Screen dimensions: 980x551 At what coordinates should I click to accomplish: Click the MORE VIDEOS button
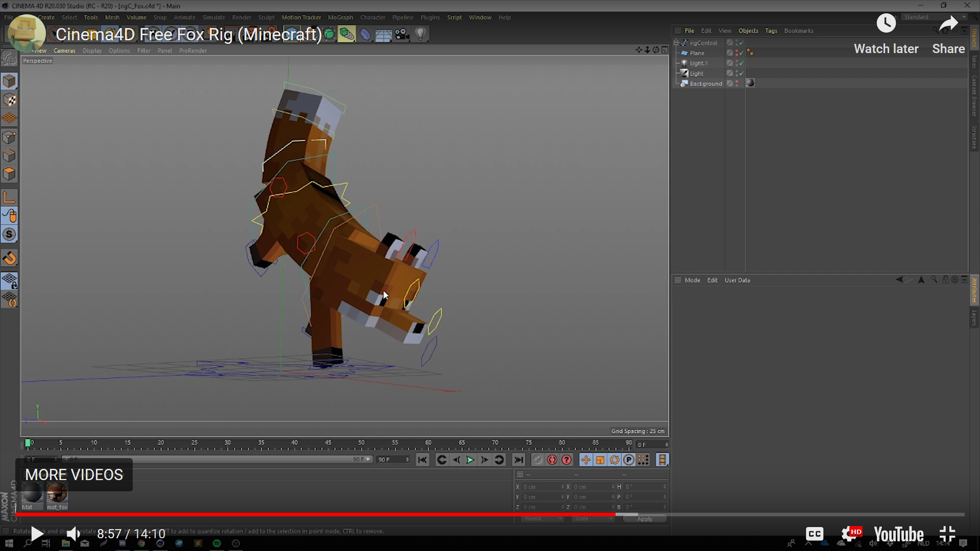tap(74, 475)
